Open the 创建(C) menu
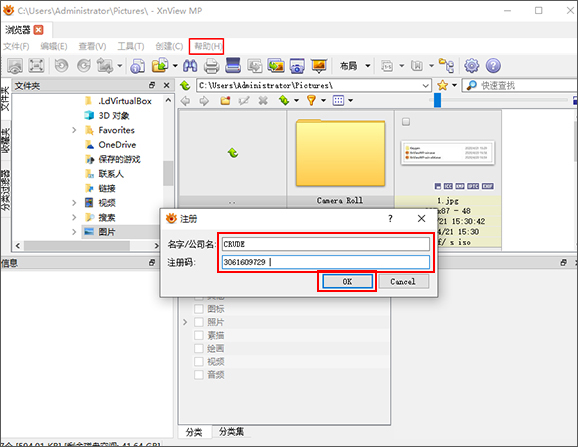Screen dimensions: 578x447 point(169,46)
